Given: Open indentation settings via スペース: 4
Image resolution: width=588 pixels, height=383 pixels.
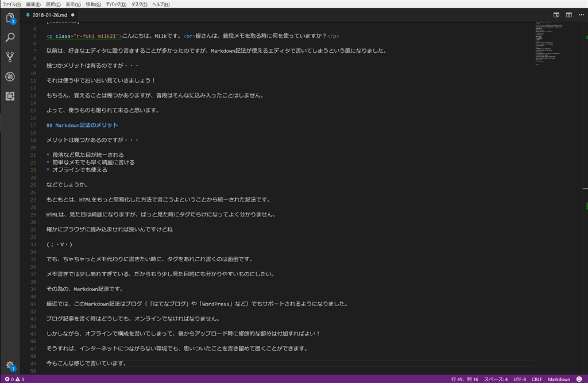Looking at the screenshot, I should [x=497, y=379].
